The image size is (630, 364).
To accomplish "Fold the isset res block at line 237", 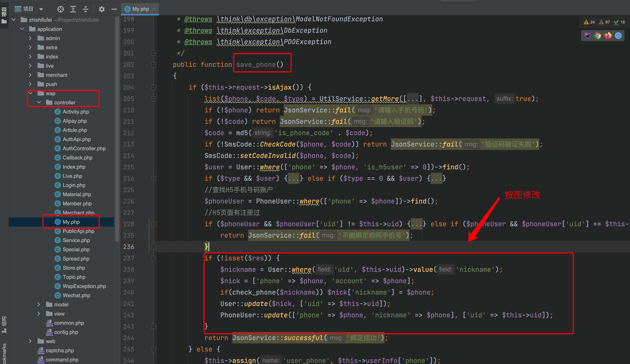I will tap(154, 258).
